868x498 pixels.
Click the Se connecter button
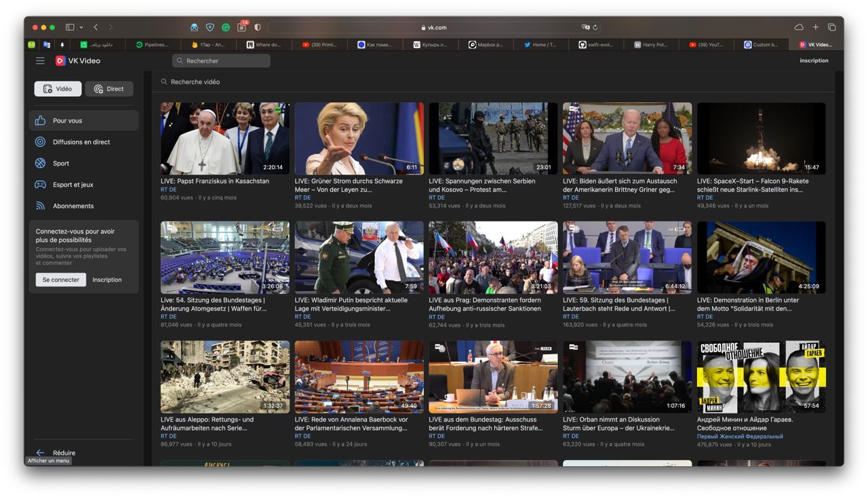pyautogui.click(x=61, y=280)
